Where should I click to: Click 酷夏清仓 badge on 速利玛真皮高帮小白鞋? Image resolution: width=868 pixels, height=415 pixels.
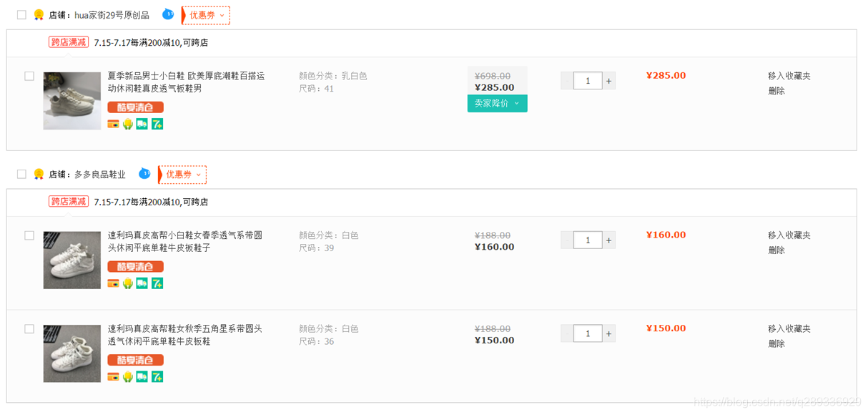coord(136,267)
